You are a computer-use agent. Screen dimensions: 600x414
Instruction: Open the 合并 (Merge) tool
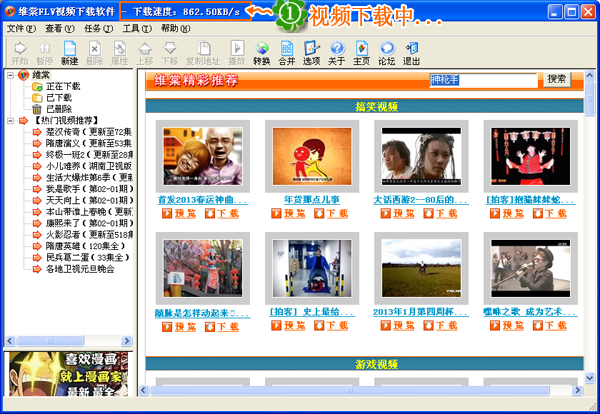point(287,53)
